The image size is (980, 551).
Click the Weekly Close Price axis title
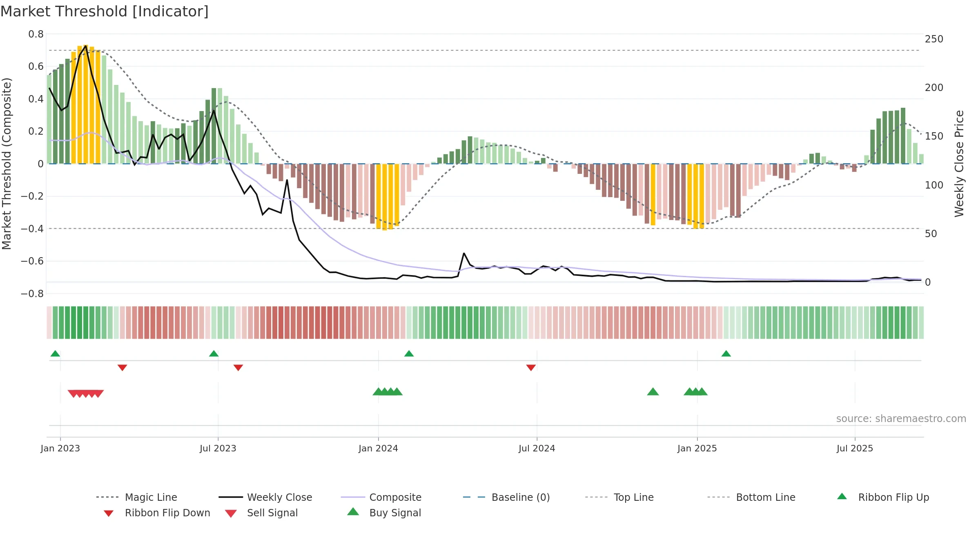coord(959,163)
